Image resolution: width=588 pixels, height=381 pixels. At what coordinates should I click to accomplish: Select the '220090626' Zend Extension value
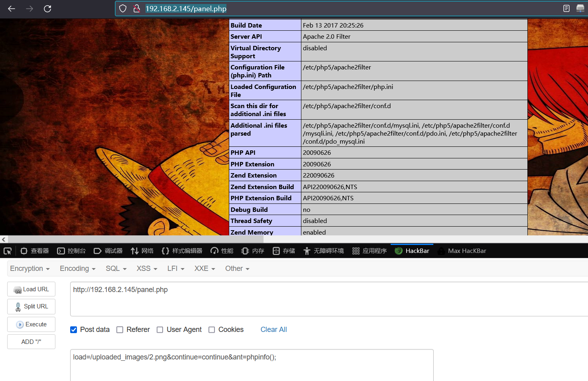pos(319,176)
